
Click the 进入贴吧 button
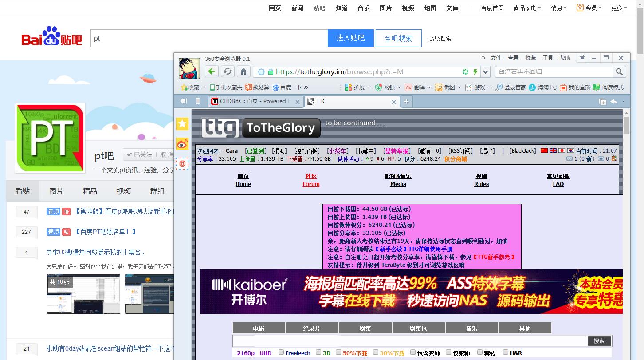[351, 38]
